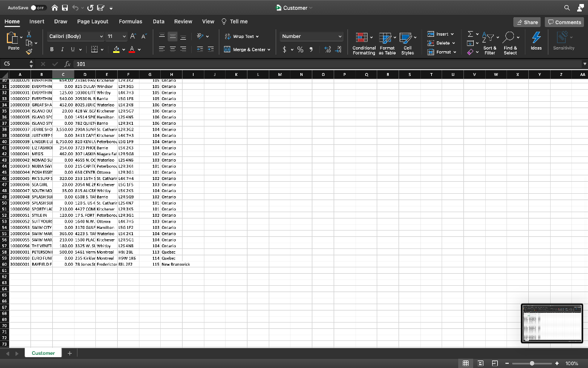Enable Wrap Text for selected cells
The height and width of the screenshot is (368, 588).
[x=243, y=36]
